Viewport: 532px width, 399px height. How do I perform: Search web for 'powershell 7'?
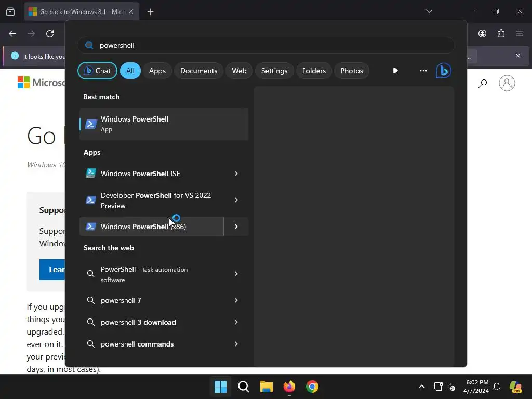pos(152,300)
